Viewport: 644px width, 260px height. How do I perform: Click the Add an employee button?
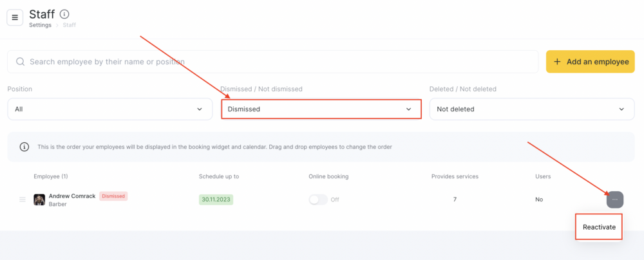(590, 62)
